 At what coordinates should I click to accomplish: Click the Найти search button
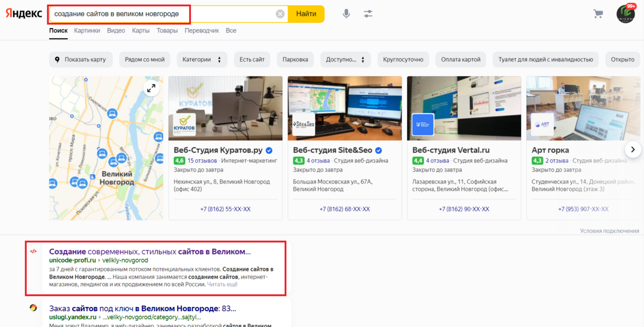[x=306, y=14]
